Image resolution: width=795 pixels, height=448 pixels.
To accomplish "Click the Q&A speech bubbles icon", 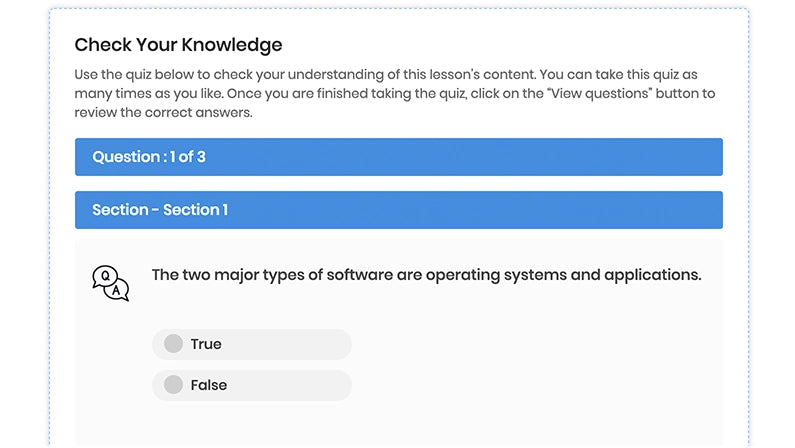I will [x=110, y=283].
